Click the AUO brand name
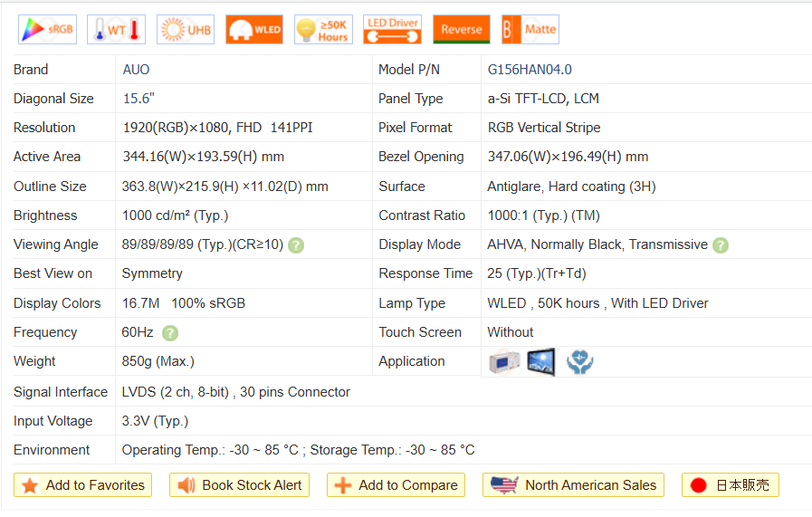Image resolution: width=812 pixels, height=517 pixels. (137, 70)
